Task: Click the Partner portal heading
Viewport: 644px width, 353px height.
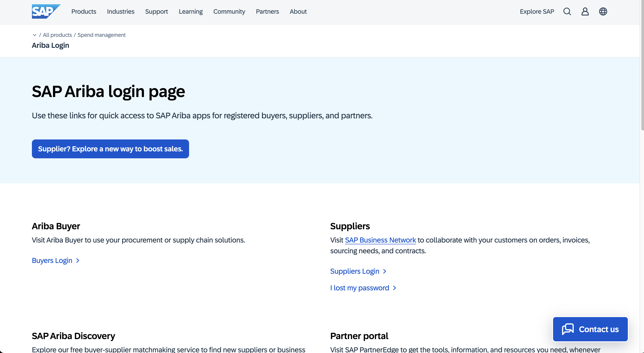Action: point(359,336)
